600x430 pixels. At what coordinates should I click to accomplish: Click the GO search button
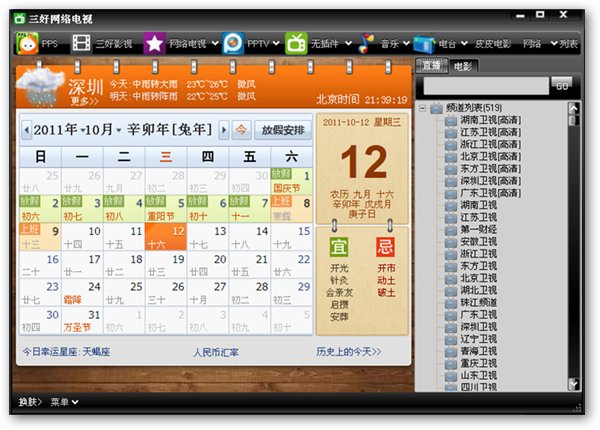click(x=562, y=86)
